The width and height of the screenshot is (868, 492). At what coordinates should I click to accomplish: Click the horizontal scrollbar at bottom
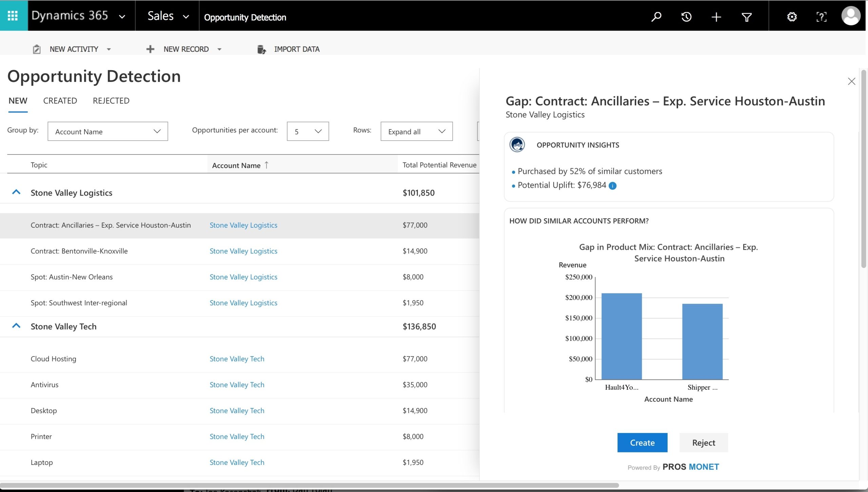(x=309, y=485)
